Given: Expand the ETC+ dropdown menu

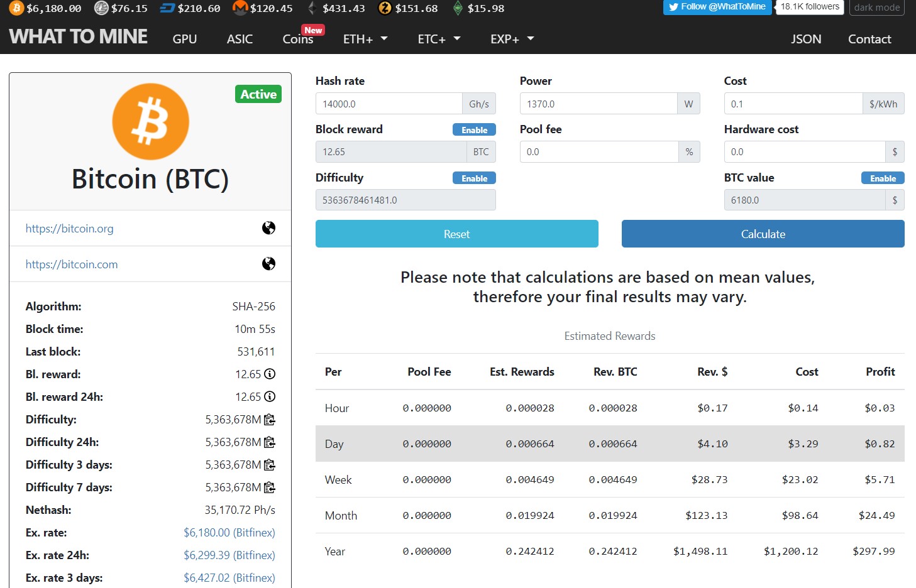Looking at the screenshot, I should [439, 39].
